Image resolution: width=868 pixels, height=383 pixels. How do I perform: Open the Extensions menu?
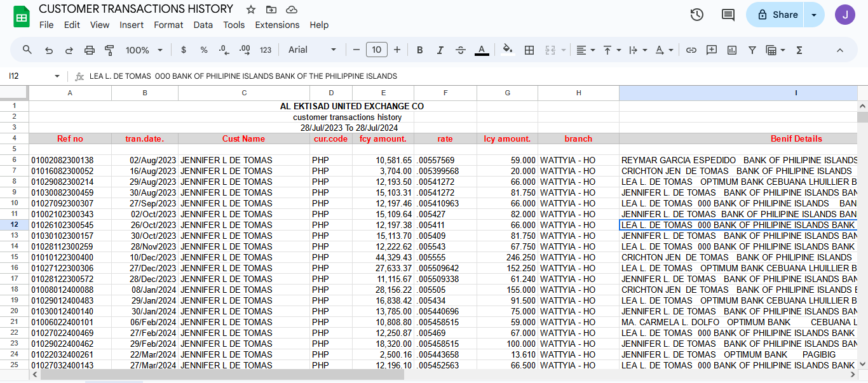277,25
